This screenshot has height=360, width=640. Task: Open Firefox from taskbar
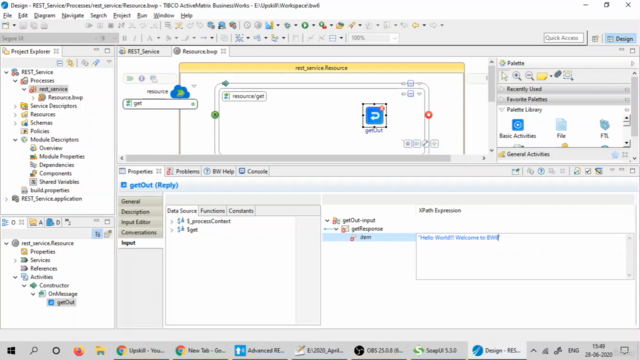(79, 351)
